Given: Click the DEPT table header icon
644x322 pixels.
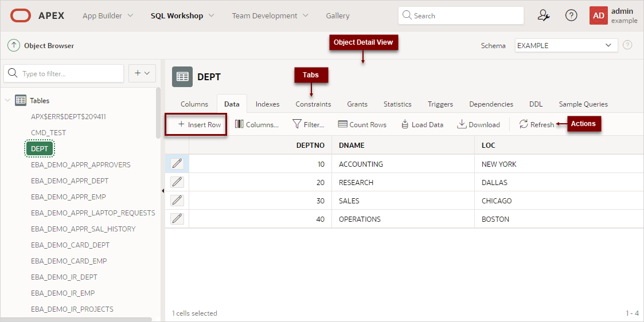Looking at the screenshot, I should [182, 77].
